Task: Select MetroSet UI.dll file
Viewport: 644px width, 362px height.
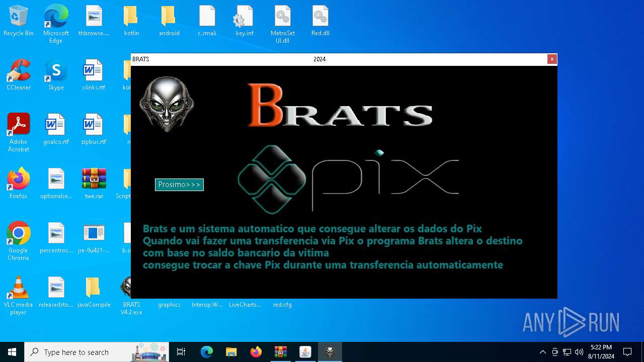Action: pyautogui.click(x=282, y=24)
